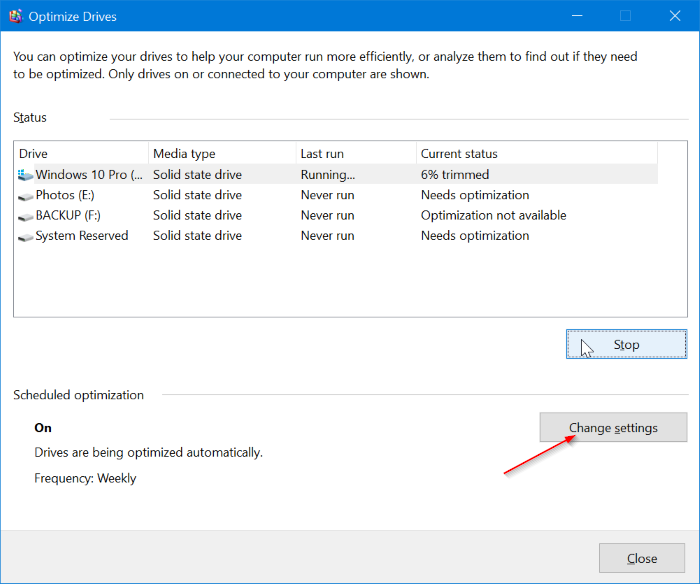
Task: Click the BACKUP (F:) drive icon
Action: point(25,215)
